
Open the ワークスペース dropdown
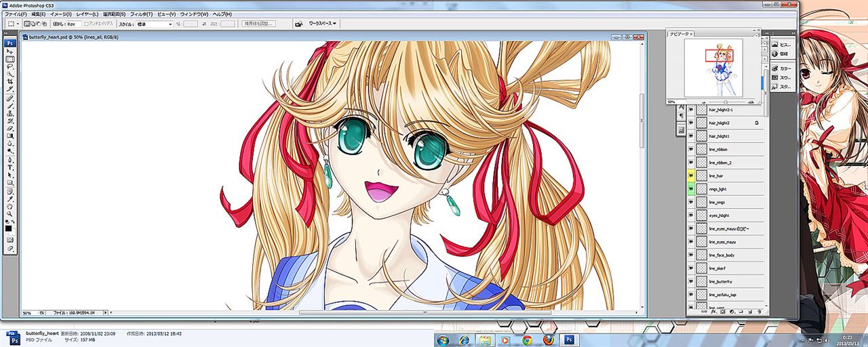323,24
